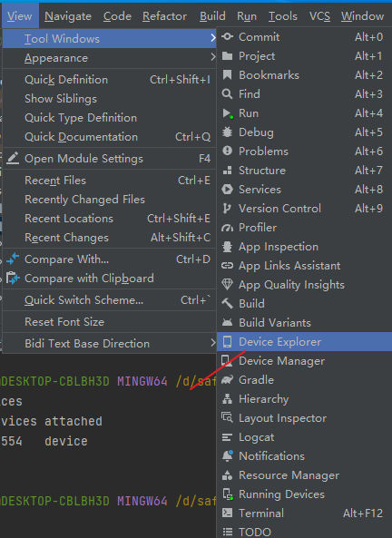
Task: Click the Build hammer icon
Action: (227, 304)
